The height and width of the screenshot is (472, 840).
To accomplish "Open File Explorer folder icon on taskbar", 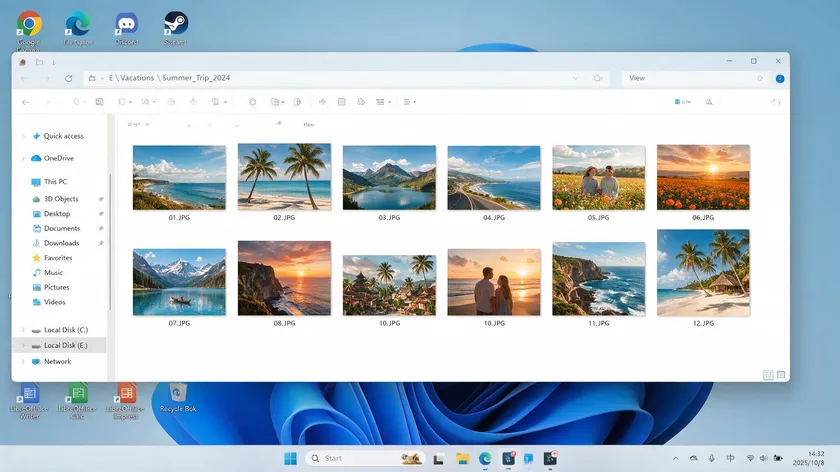I will tap(462, 459).
